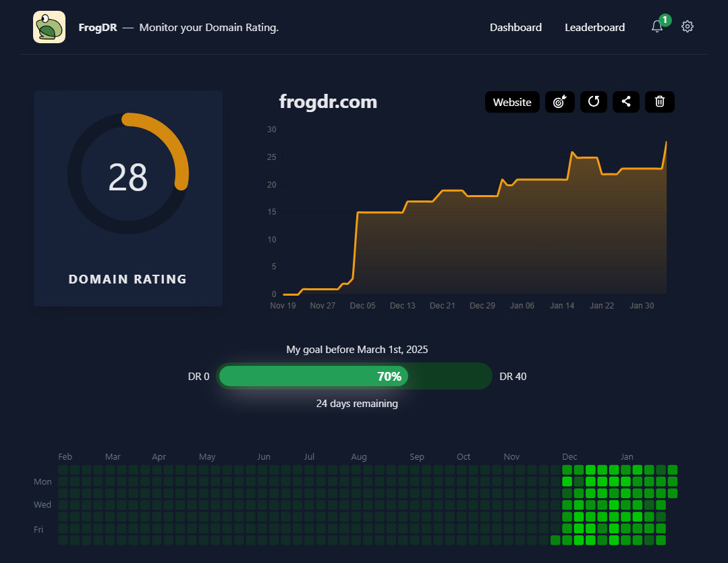This screenshot has width=728, height=563.
Task: Click the 'Jan 14' chart axis label
Action: pos(562,306)
